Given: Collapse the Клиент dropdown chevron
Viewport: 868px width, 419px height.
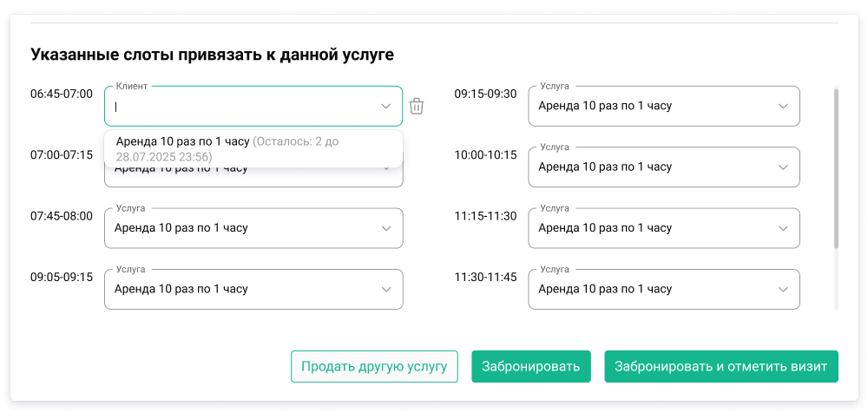Looking at the screenshot, I should 386,107.
